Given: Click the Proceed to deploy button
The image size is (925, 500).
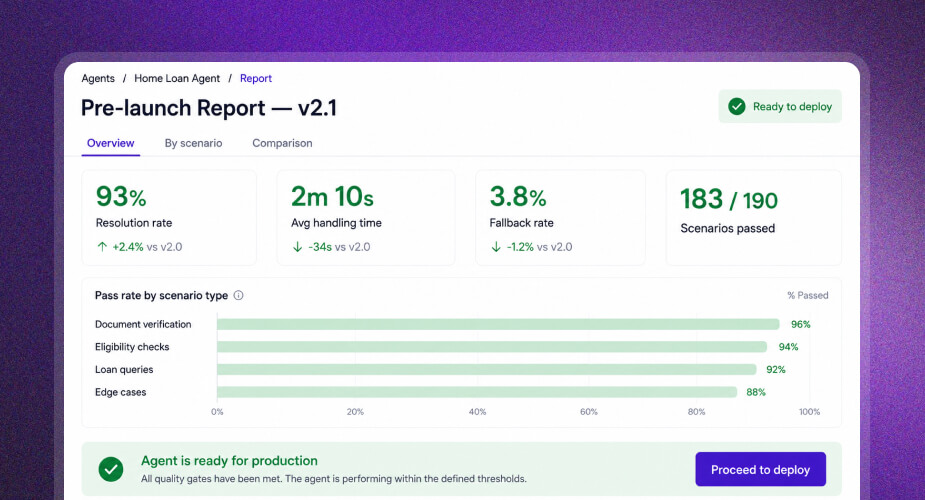Looking at the screenshot, I should [x=760, y=469].
